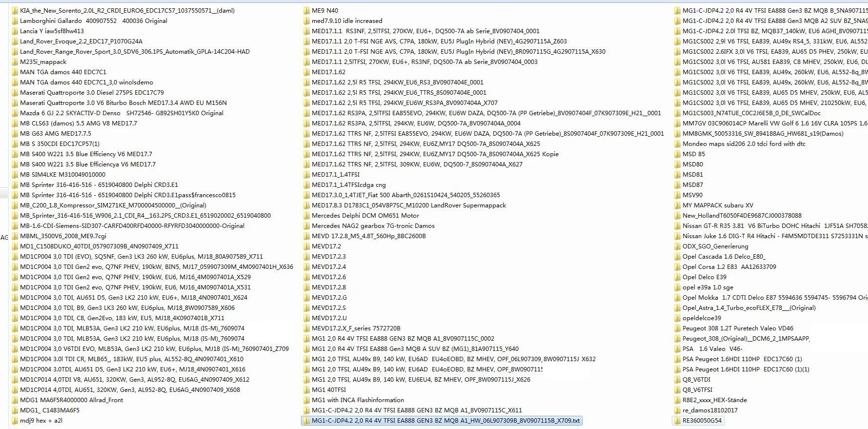Image resolution: width=868 pixels, height=429 pixels.
Task: Select MM7GV Marelli VW Golf 6 entry
Action: pos(775,123)
